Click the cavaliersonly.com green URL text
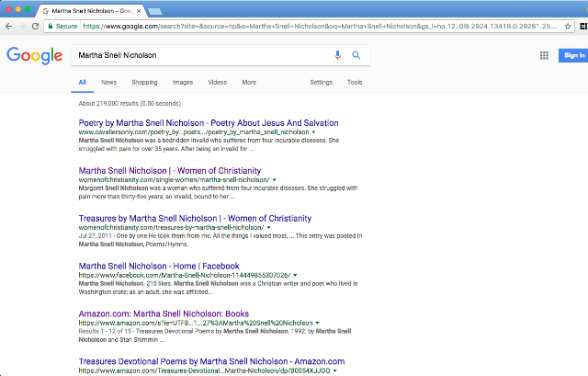The image size is (588, 376). tap(194, 132)
